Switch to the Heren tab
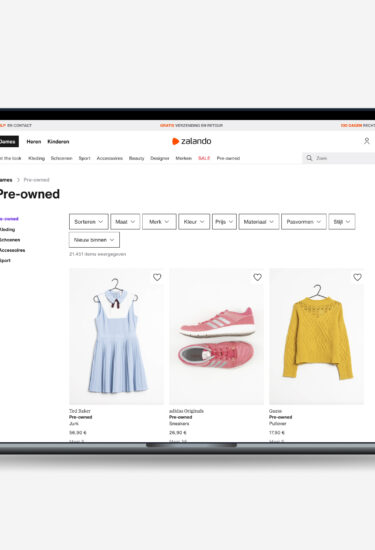The width and height of the screenshot is (375, 550). coord(34,142)
